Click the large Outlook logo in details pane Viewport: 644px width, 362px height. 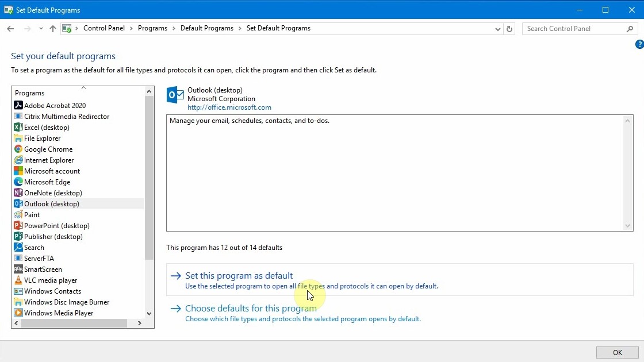click(x=175, y=95)
